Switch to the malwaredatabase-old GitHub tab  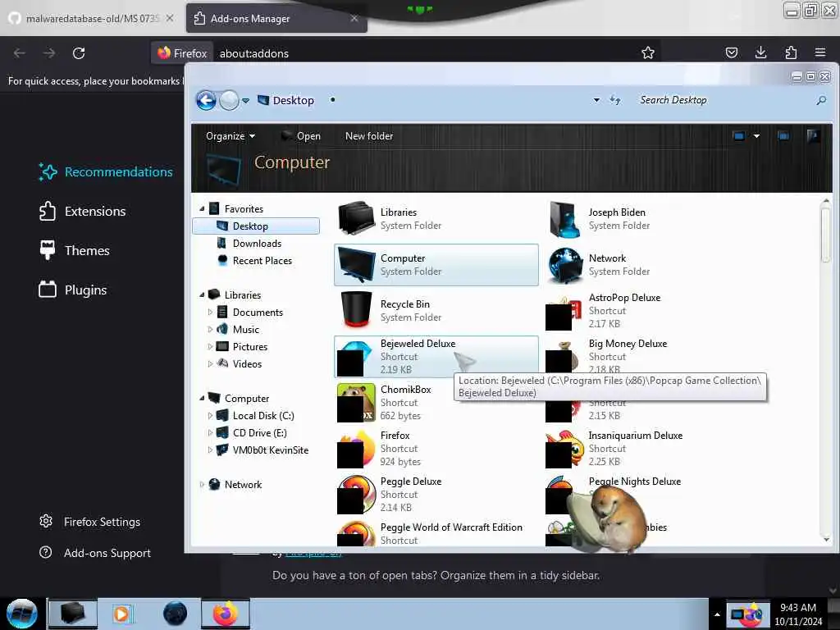click(92, 18)
